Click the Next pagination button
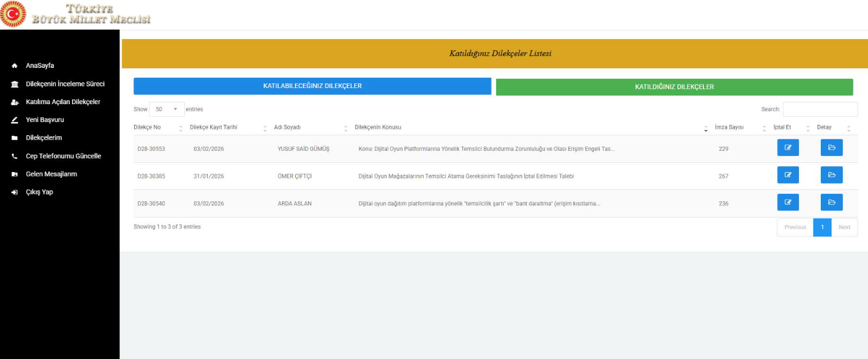 pos(844,227)
